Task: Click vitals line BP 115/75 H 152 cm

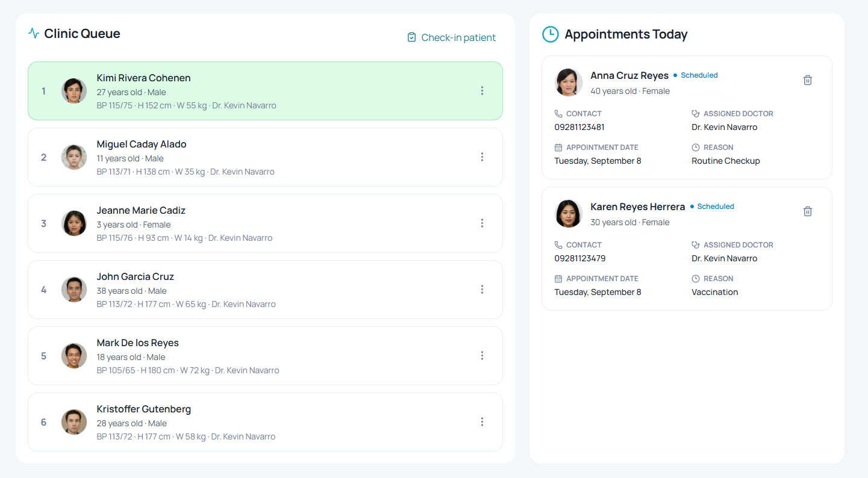Action: (187, 105)
